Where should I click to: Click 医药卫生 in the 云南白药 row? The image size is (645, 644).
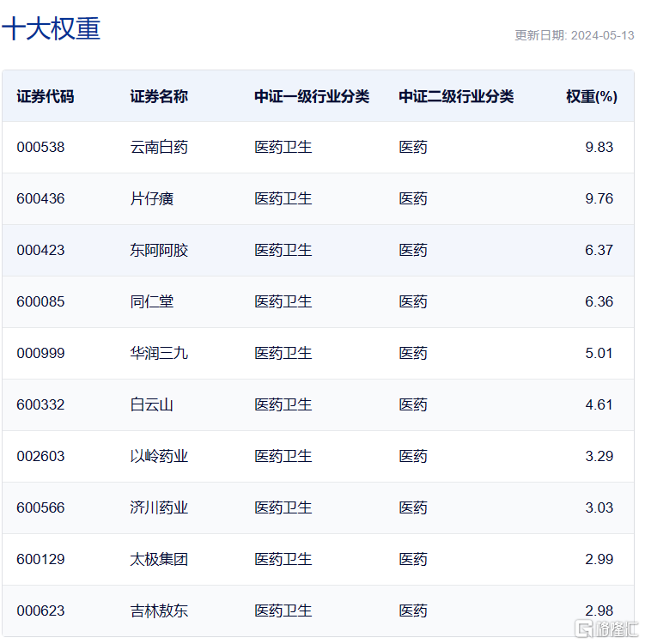283,147
